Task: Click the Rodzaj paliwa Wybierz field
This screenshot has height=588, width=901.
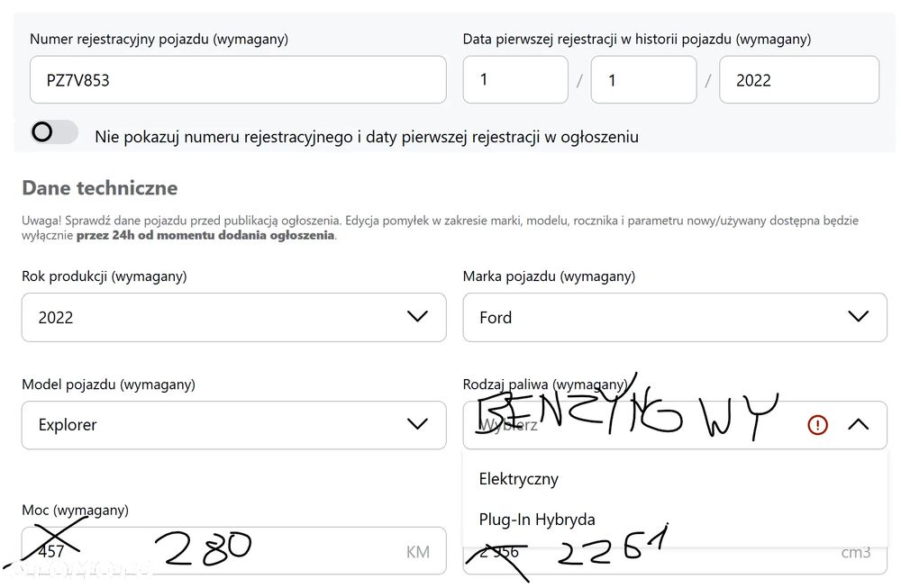Action: (631, 425)
